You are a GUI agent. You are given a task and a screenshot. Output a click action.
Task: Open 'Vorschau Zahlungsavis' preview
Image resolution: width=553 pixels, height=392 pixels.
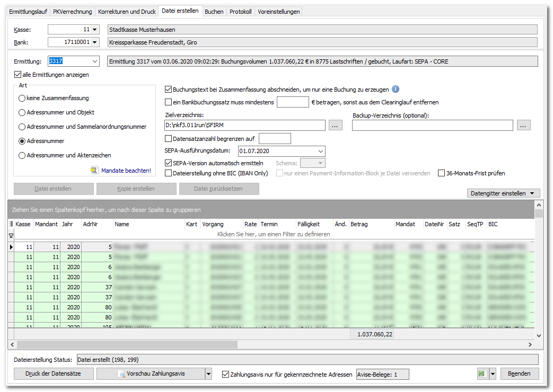(x=151, y=373)
